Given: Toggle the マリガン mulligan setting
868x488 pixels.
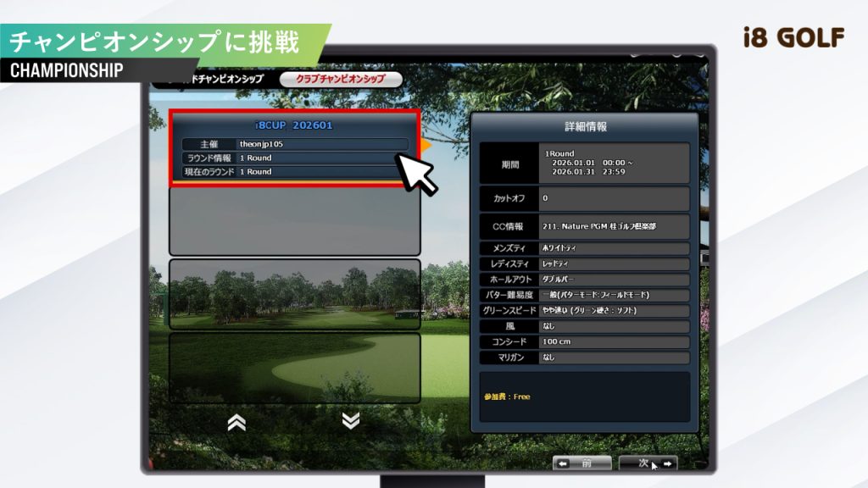Looking at the screenshot, I should [x=613, y=358].
